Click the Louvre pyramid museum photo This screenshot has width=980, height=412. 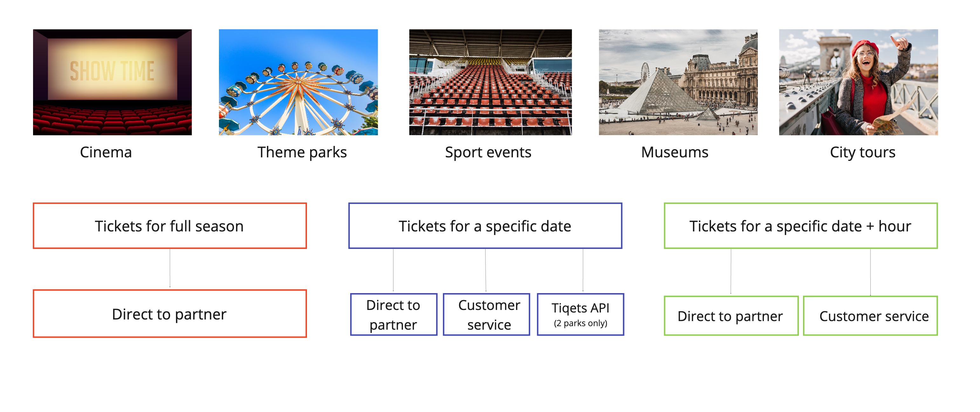pyautogui.click(x=678, y=82)
